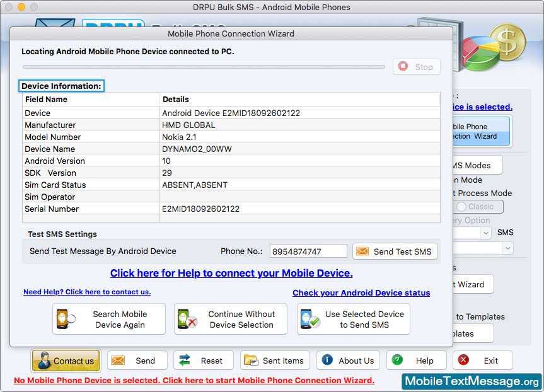
Task: Click the Phone No. input field
Action: [308, 251]
